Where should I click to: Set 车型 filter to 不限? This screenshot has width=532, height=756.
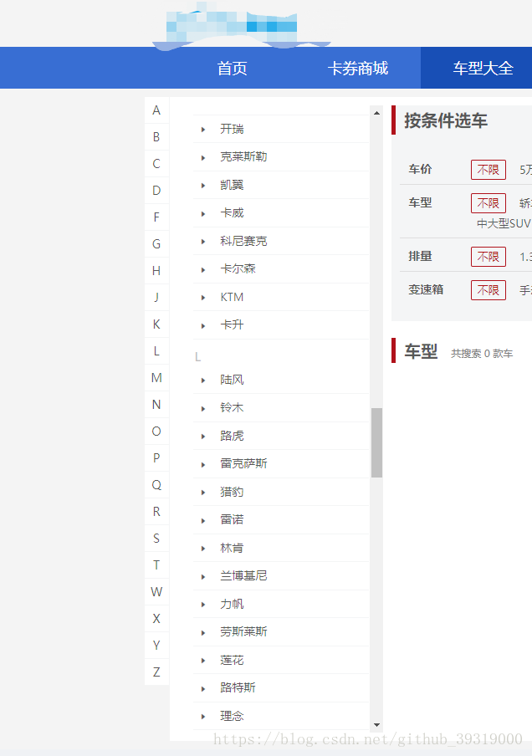click(489, 203)
